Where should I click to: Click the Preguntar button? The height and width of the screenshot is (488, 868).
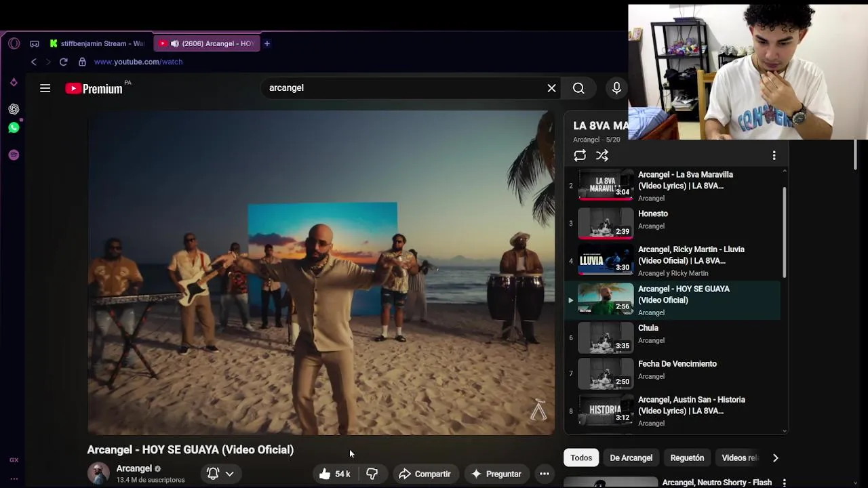[496, 474]
